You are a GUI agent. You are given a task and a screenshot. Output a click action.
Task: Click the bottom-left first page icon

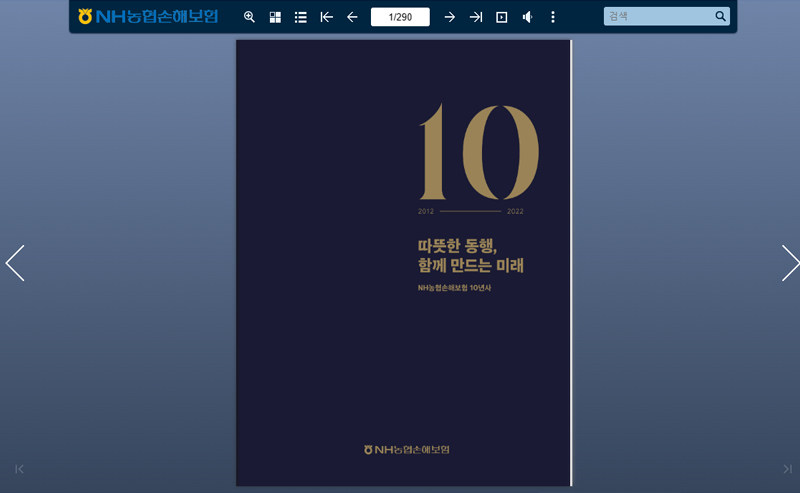click(x=19, y=469)
